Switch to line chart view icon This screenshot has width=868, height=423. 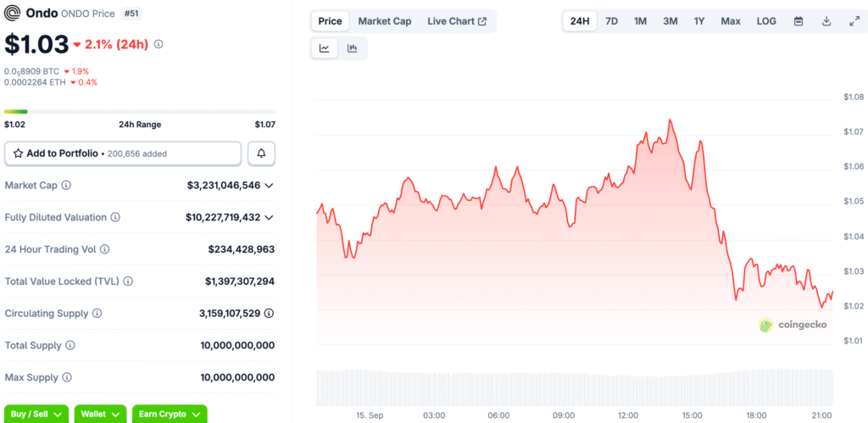[x=325, y=49]
